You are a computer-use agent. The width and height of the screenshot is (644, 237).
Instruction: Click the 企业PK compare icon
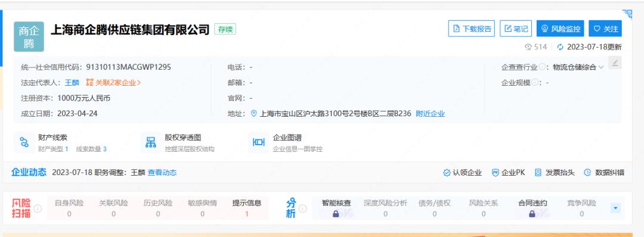coord(496,173)
